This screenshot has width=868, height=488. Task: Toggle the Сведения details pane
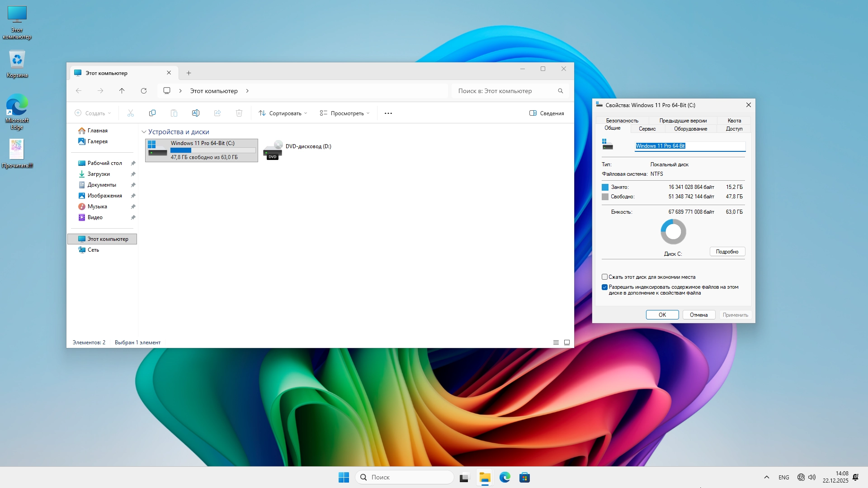click(547, 113)
